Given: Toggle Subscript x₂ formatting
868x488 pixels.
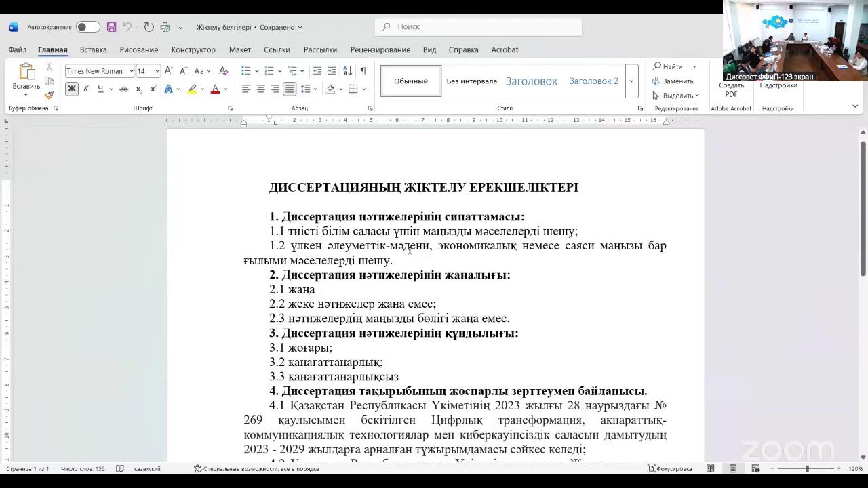Looking at the screenshot, I should click(139, 89).
